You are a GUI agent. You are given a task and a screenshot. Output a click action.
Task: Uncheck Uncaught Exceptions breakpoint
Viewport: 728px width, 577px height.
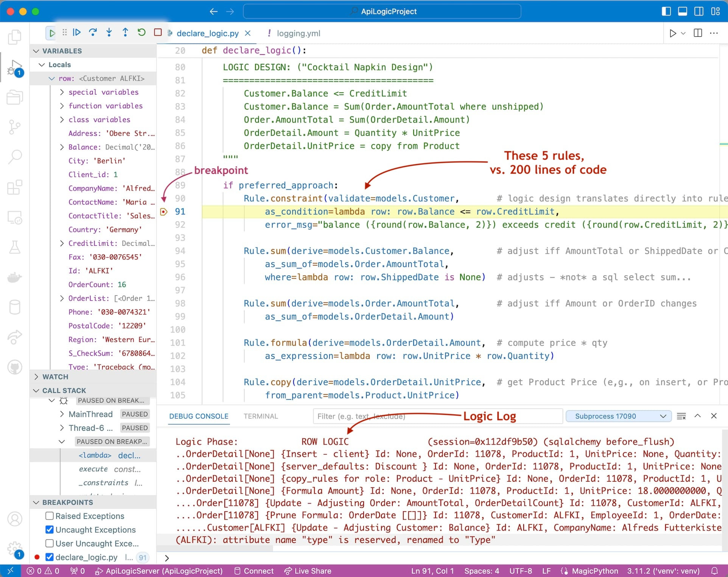click(x=50, y=529)
